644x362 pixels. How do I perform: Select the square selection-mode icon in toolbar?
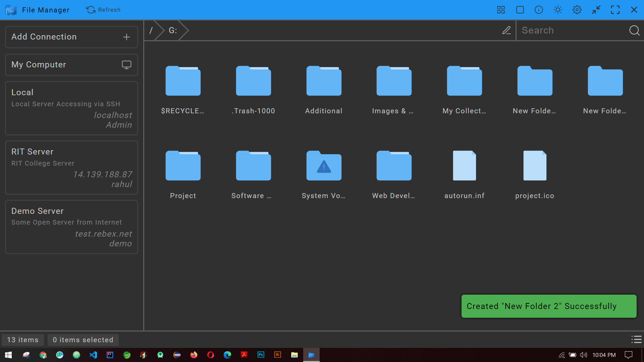[x=520, y=10]
